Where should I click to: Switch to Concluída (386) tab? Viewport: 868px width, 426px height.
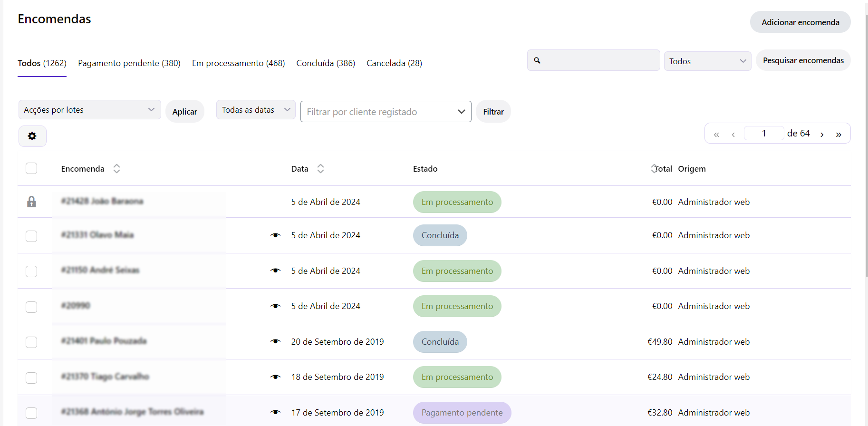pyautogui.click(x=326, y=63)
